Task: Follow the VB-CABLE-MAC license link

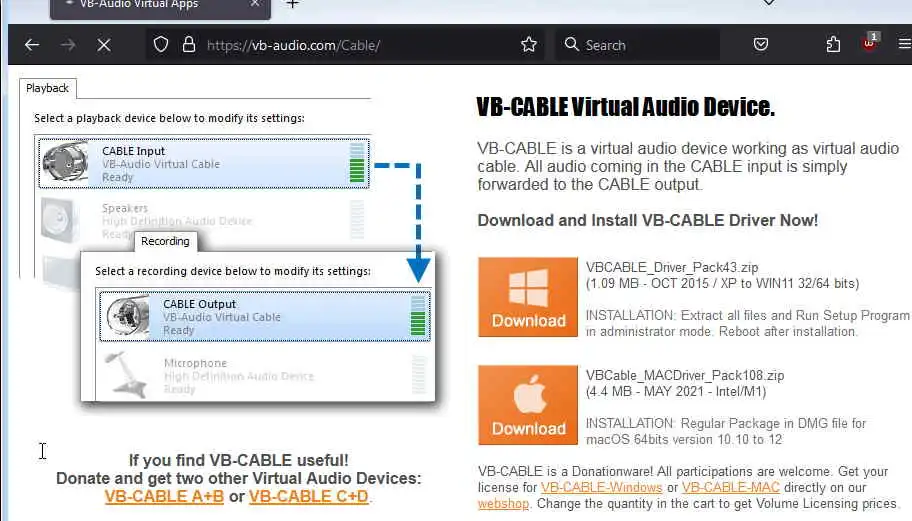Action: (731, 487)
